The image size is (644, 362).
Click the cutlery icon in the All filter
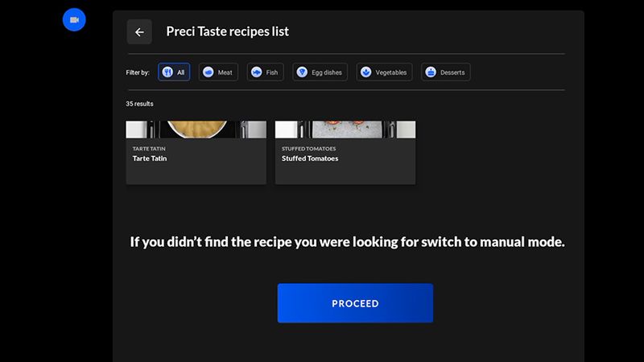click(167, 72)
